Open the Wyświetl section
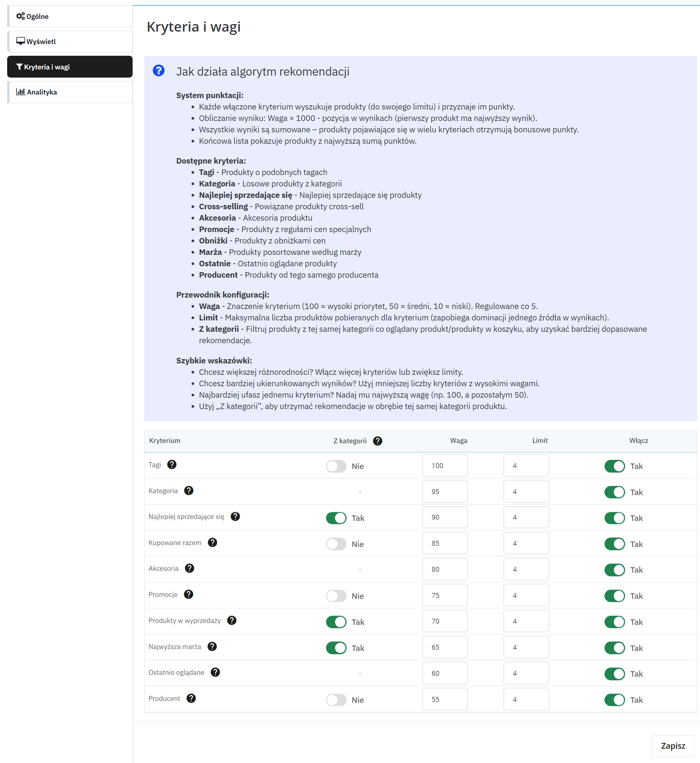Screen dimensions: 700x763 tap(41, 41)
